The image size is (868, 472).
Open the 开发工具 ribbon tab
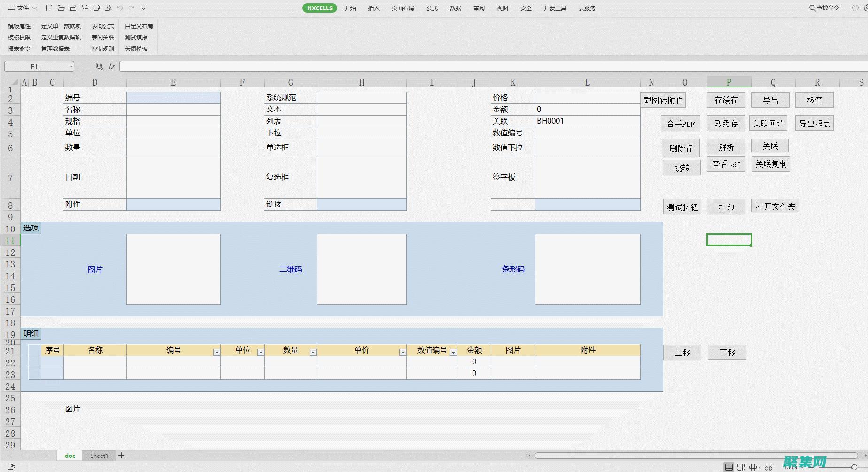click(555, 8)
